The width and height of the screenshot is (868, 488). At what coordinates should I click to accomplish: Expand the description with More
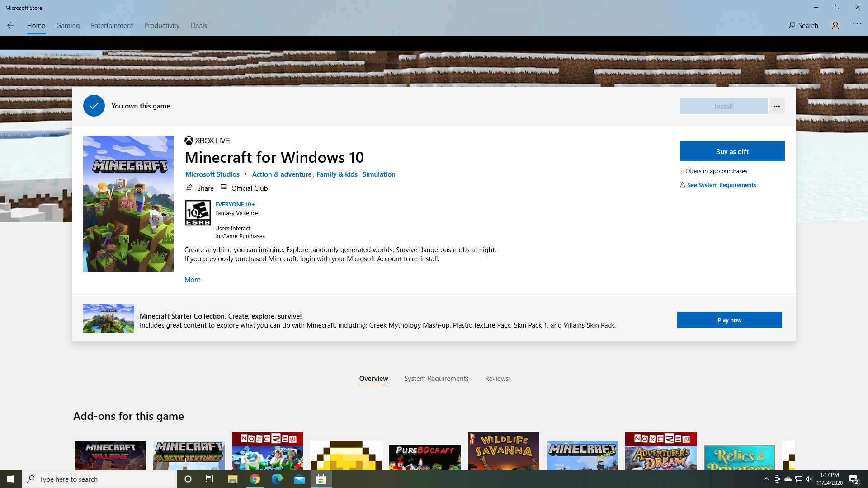click(x=192, y=280)
